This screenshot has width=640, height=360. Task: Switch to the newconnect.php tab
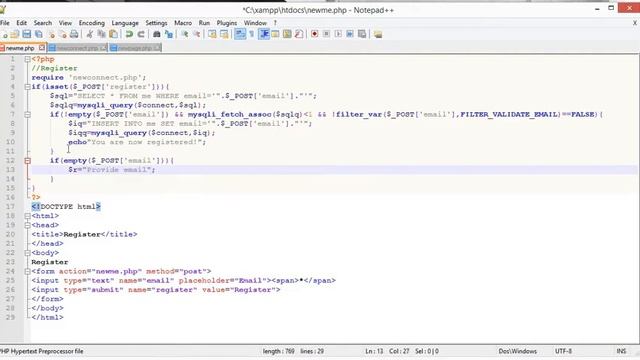click(77, 48)
